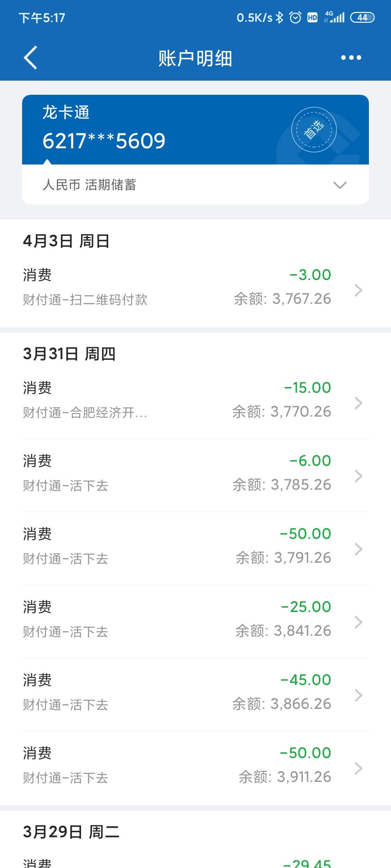Screen dimensions: 391x868
Task: Tap the HD status bar icon
Action: (312, 17)
